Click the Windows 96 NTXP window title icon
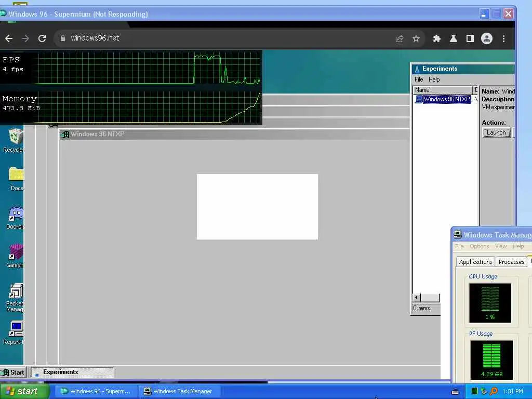Image resolution: width=532 pixels, height=399 pixels. (x=65, y=135)
